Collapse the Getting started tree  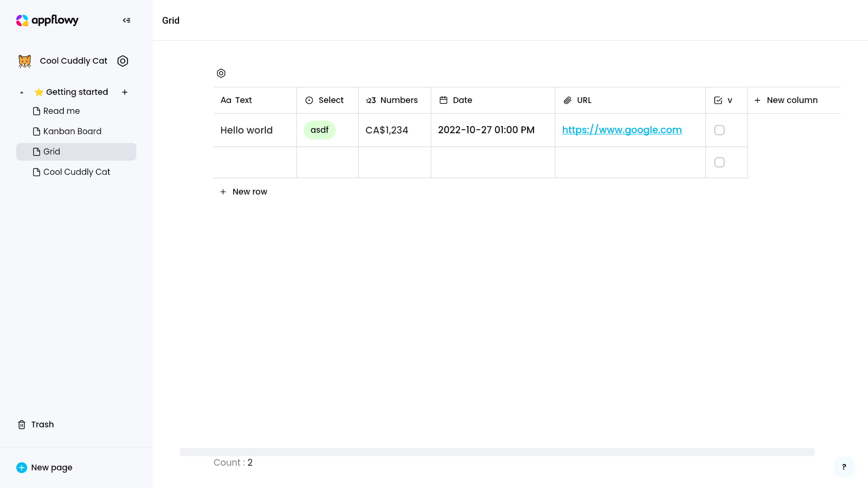(x=22, y=92)
